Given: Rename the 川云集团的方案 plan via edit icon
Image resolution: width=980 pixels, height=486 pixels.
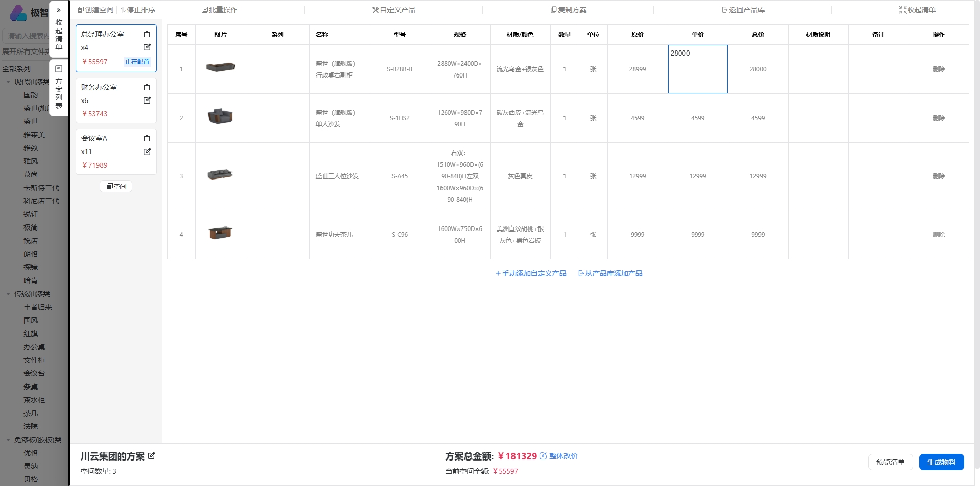Looking at the screenshot, I should pos(152,456).
